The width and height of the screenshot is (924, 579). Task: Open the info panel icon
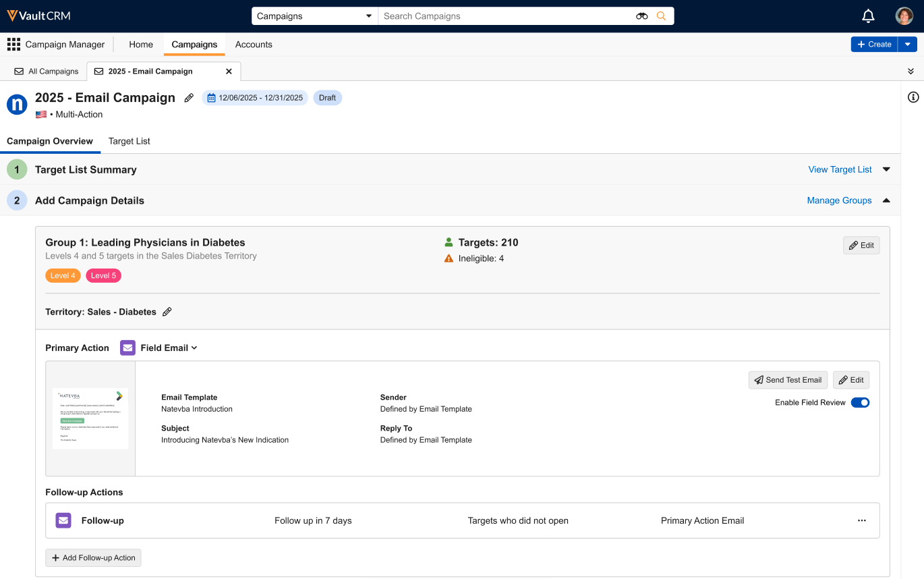pos(913,97)
